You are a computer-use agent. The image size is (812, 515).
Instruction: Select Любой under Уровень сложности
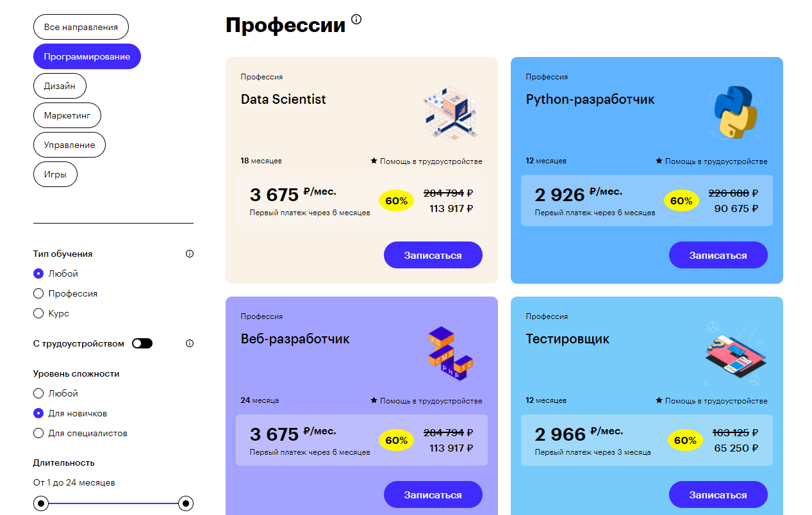(38, 393)
